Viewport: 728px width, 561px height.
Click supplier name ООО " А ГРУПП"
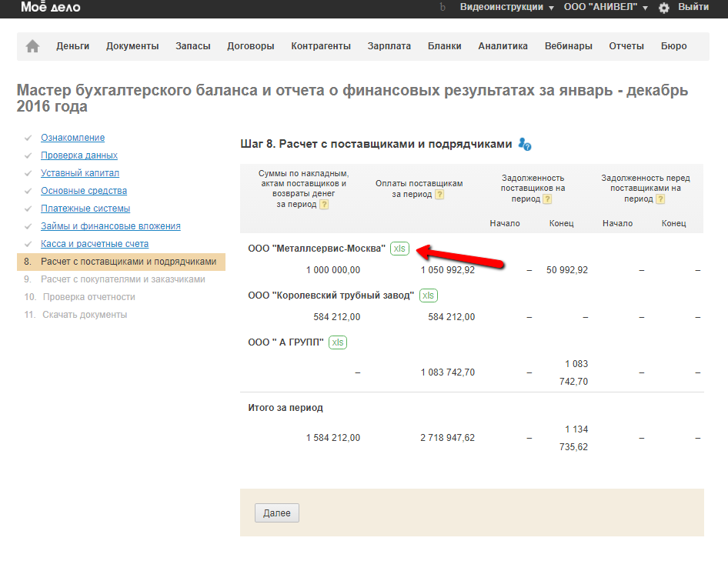[286, 342]
